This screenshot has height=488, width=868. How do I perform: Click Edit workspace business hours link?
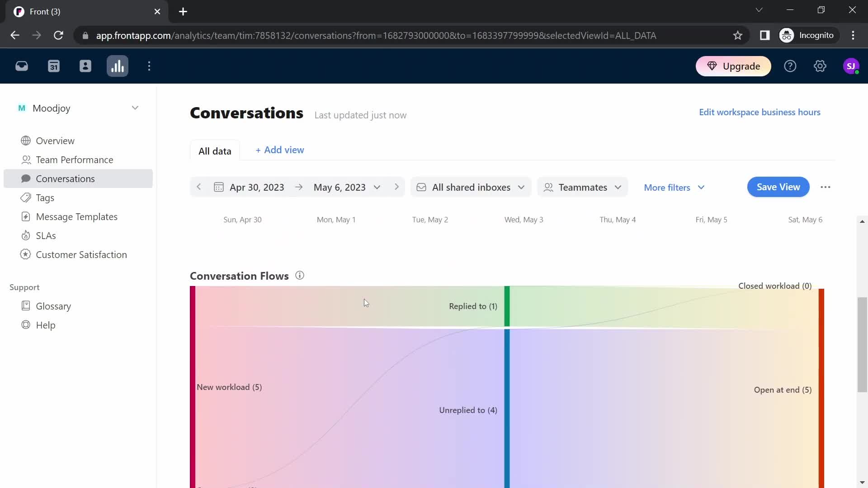tap(761, 113)
